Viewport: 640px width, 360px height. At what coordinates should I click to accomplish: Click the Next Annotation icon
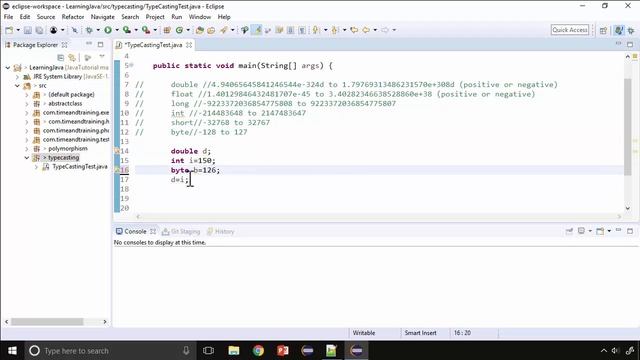[x=316, y=30]
